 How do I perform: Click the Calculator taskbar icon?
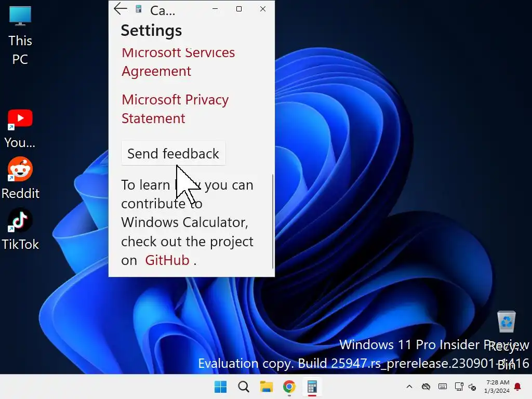[312, 387]
